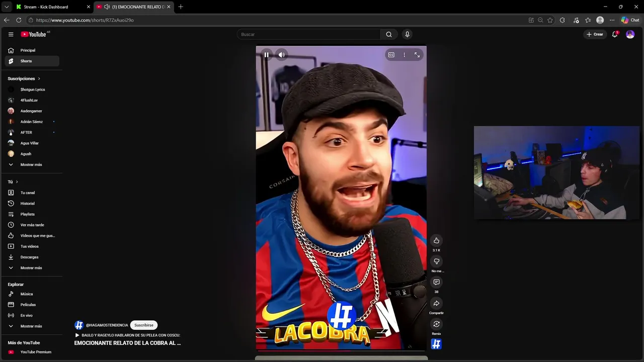Open the Agus Villar channel
The width and height of the screenshot is (644, 362).
tap(32, 143)
